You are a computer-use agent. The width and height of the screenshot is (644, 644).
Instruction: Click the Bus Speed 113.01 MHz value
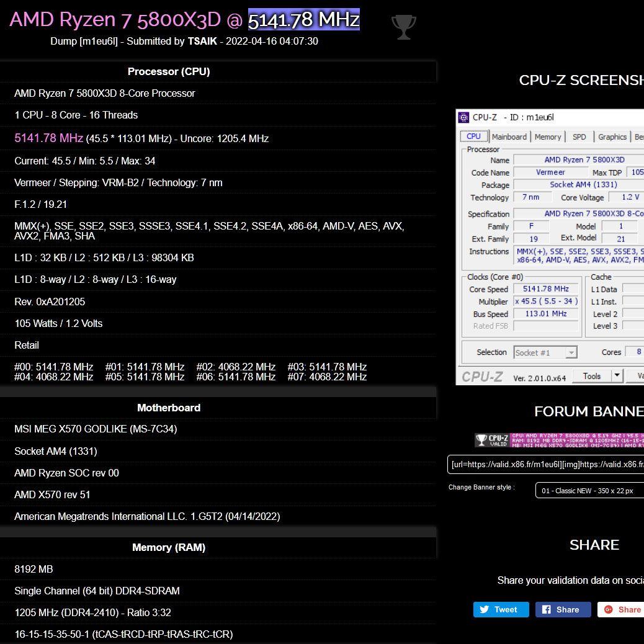[546, 314]
